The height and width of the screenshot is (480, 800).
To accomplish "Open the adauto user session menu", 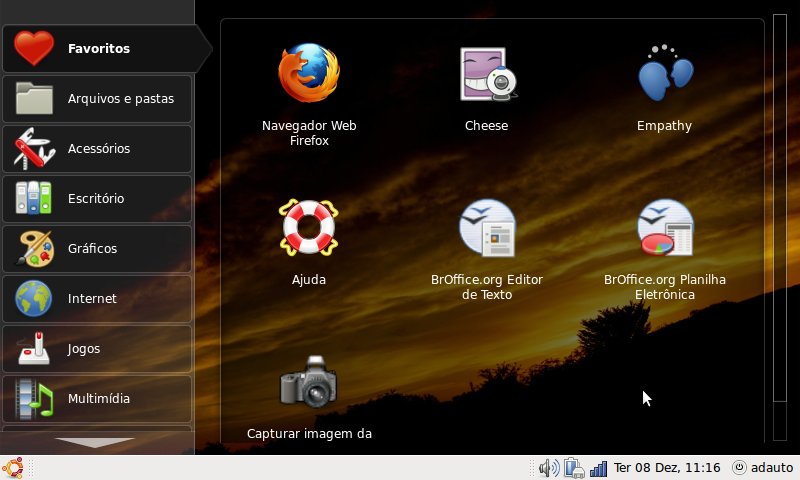I will 763,468.
